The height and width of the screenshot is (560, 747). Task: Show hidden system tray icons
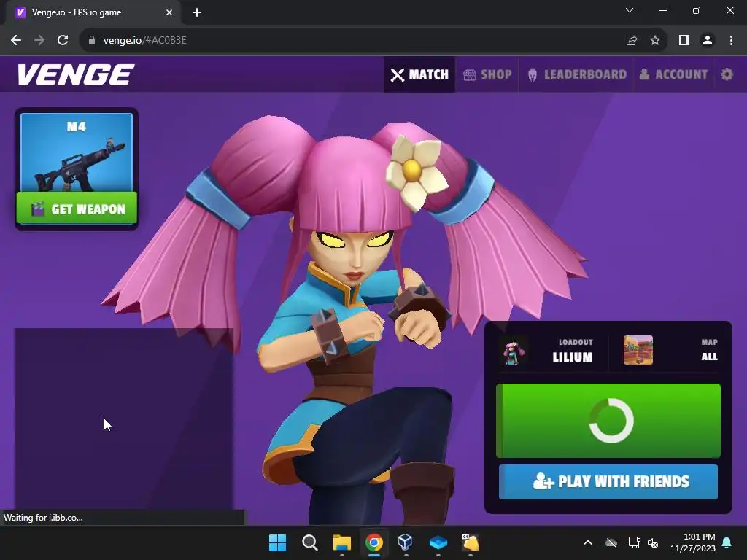588,542
